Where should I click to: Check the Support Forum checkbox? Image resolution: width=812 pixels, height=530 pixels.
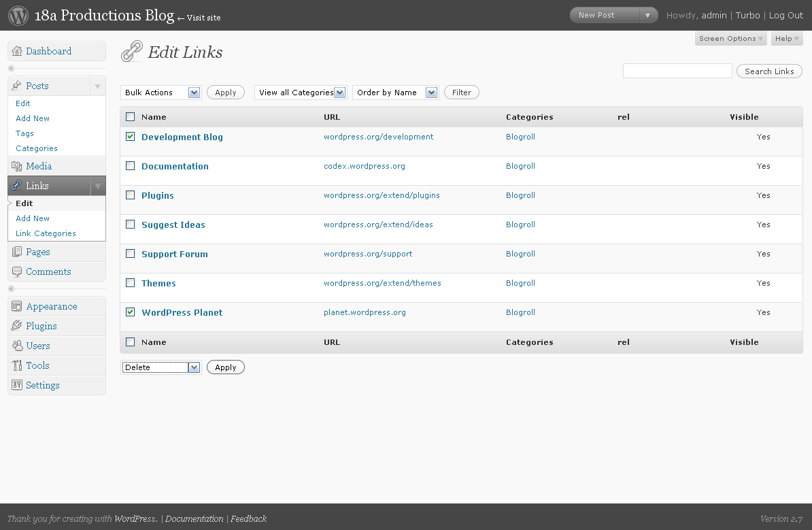(x=131, y=254)
